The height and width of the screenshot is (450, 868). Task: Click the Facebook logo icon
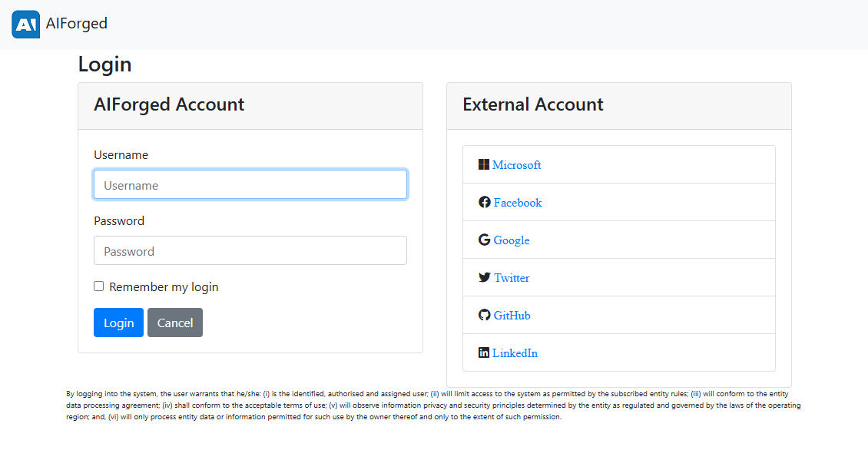(x=485, y=202)
